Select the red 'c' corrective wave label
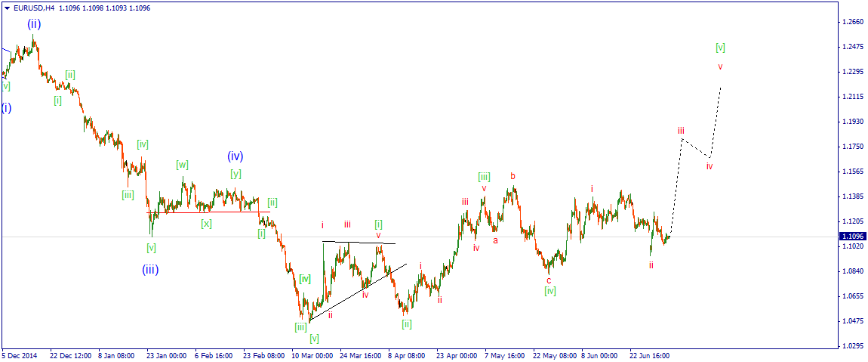 pos(549,280)
